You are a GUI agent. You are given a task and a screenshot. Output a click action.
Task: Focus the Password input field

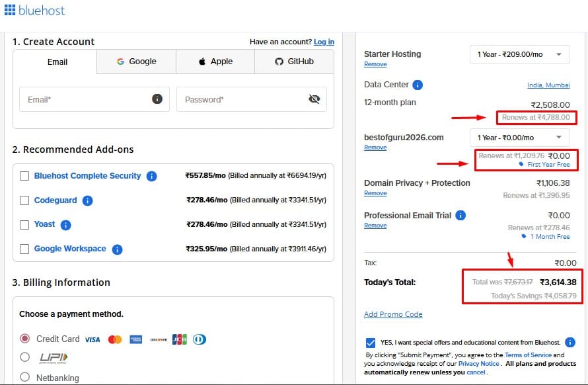252,99
